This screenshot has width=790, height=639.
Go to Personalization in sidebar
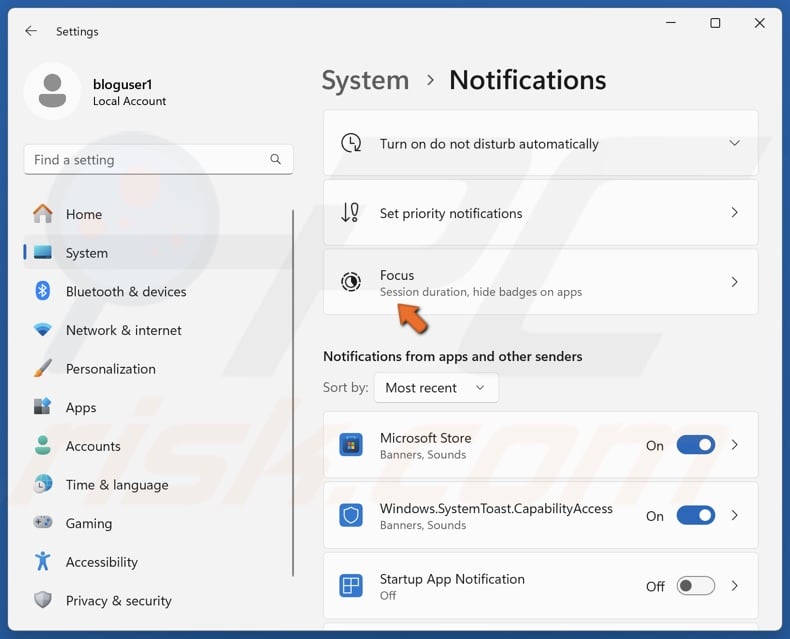110,369
